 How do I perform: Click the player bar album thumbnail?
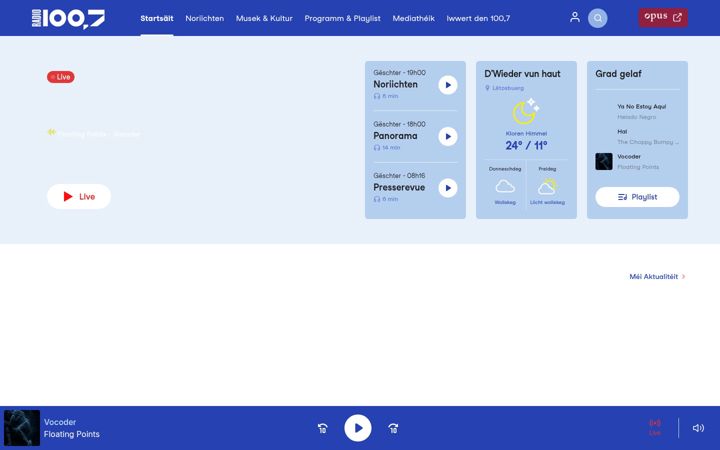(x=22, y=428)
